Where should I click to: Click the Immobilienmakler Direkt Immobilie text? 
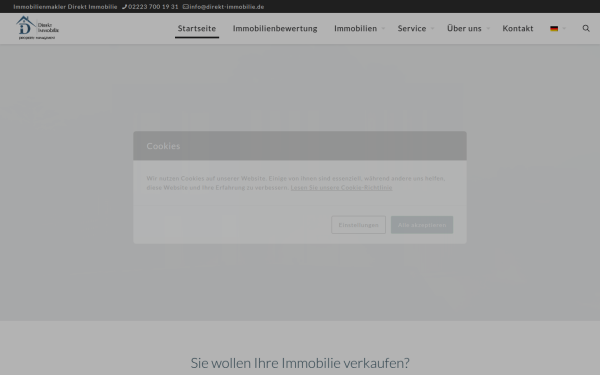tap(65, 7)
